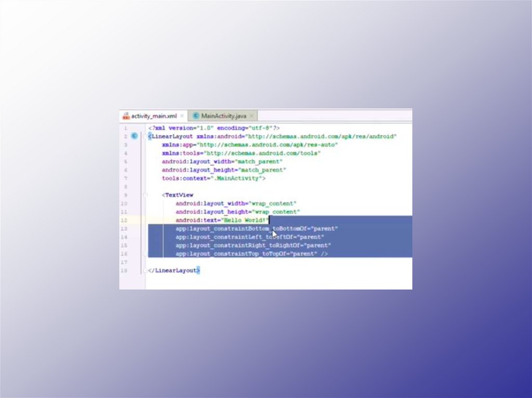Click the fold end marker on line 16
This screenshot has width=532, height=398.
coord(145,254)
